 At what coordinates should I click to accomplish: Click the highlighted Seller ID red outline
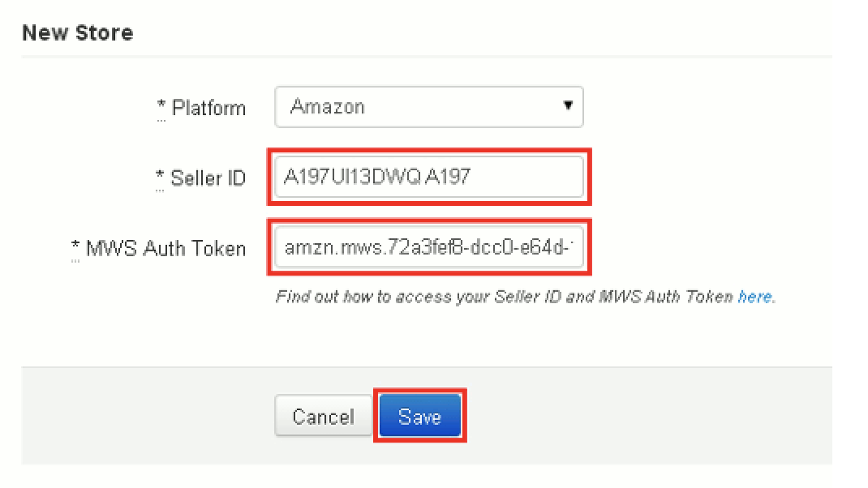pos(428,177)
